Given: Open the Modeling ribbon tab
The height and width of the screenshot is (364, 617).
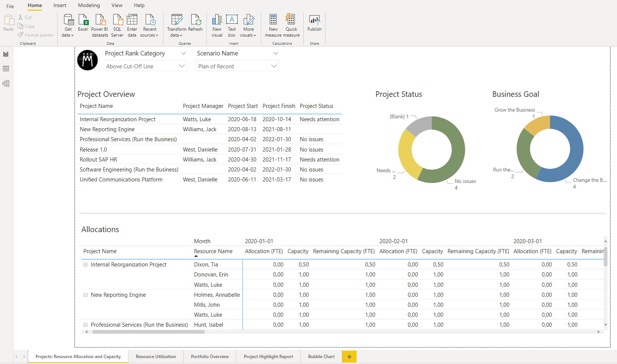Looking at the screenshot, I should pyautogui.click(x=89, y=5).
